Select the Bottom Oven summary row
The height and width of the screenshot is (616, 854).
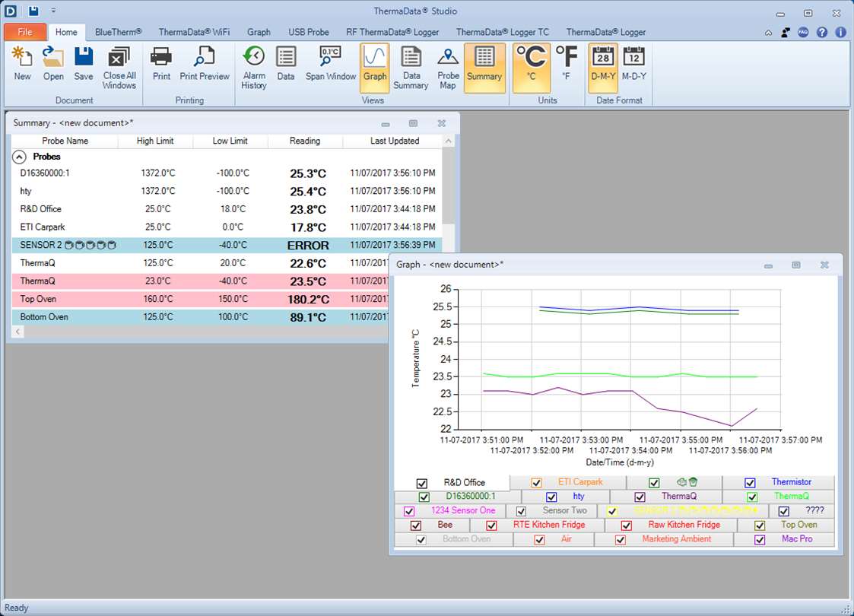point(200,317)
